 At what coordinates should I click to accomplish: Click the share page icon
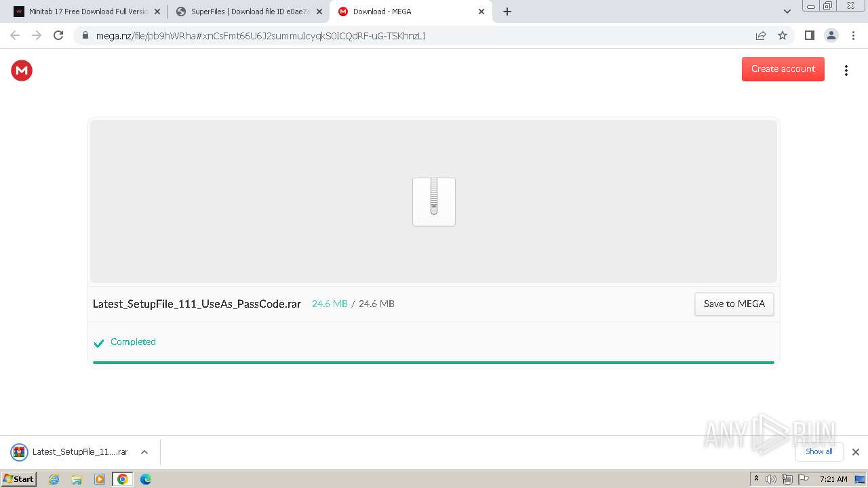coord(761,35)
